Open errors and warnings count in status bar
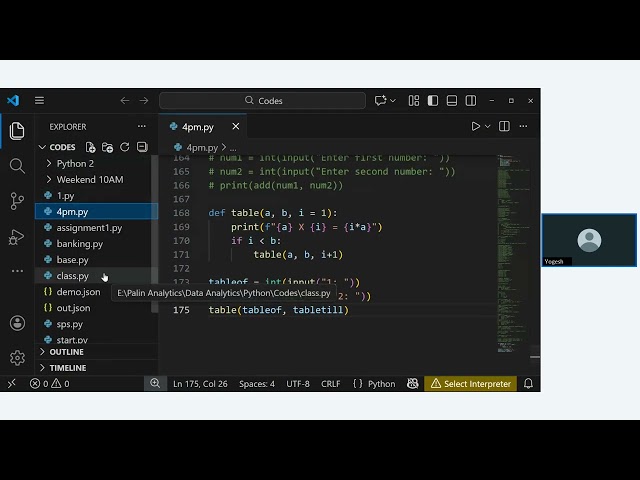The image size is (640, 480). (49, 384)
